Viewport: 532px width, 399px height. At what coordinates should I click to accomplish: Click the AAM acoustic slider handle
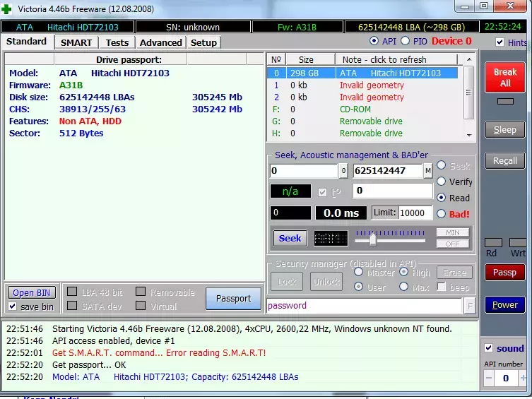point(373,239)
